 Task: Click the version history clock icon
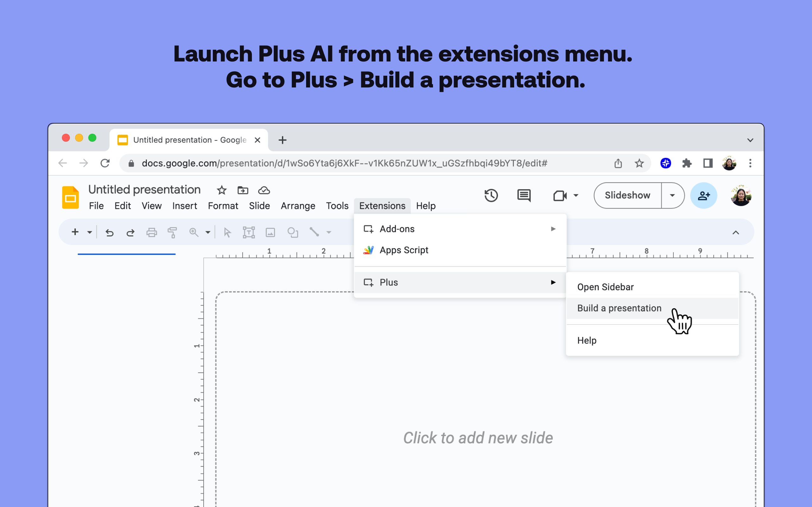tap(491, 196)
